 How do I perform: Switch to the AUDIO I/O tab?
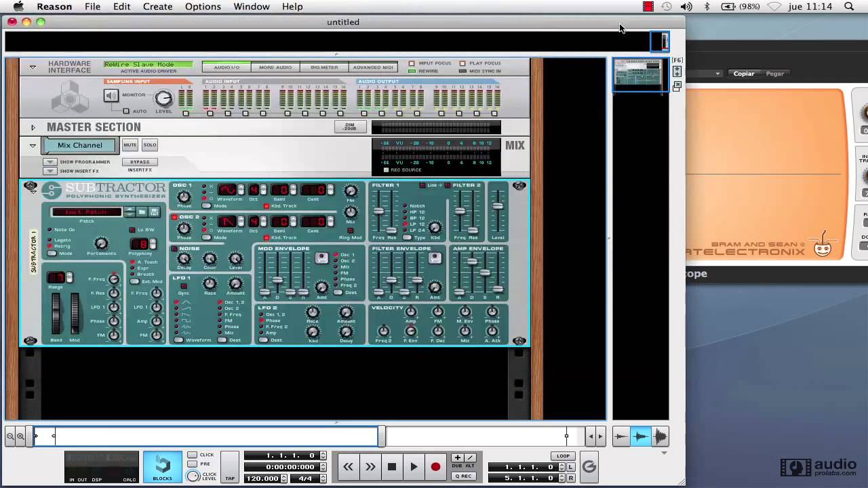pyautogui.click(x=226, y=67)
